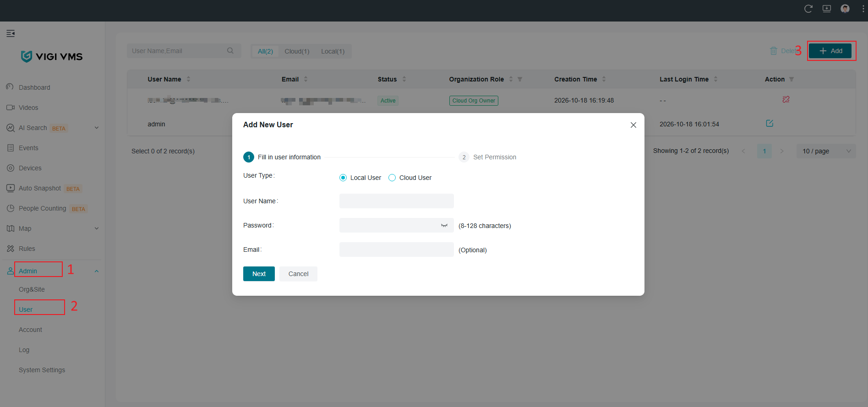868x407 pixels.
Task: Click the edit icon for admin row
Action: coord(770,123)
